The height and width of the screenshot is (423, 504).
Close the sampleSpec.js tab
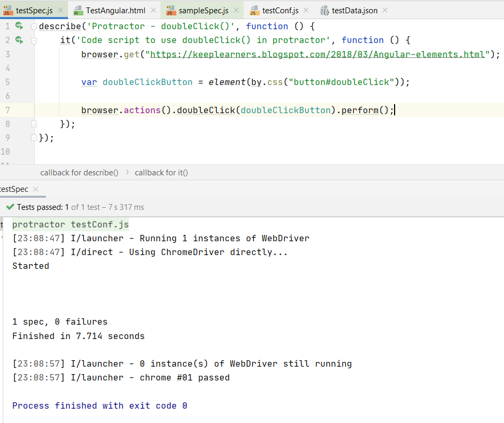click(236, 10)
